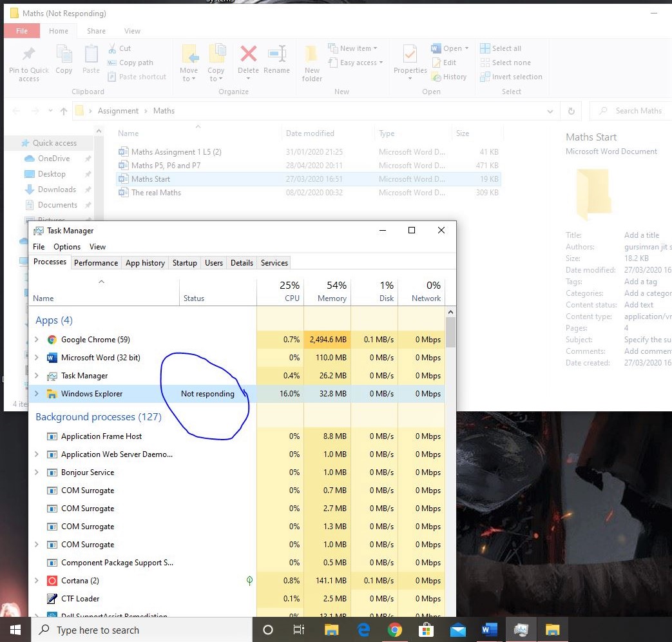
Task: Click the Add a title field in details pane
Action: tap(642, 235)
